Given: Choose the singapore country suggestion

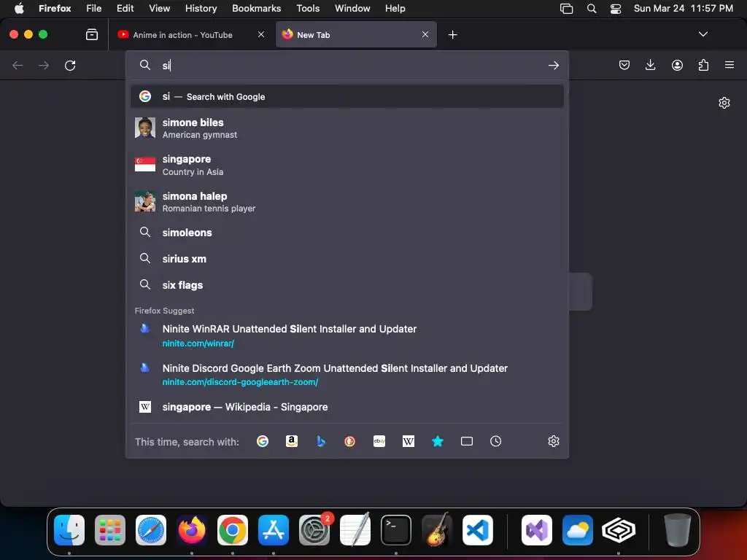Looking at the screenshot, I should (x=347, y=166).
